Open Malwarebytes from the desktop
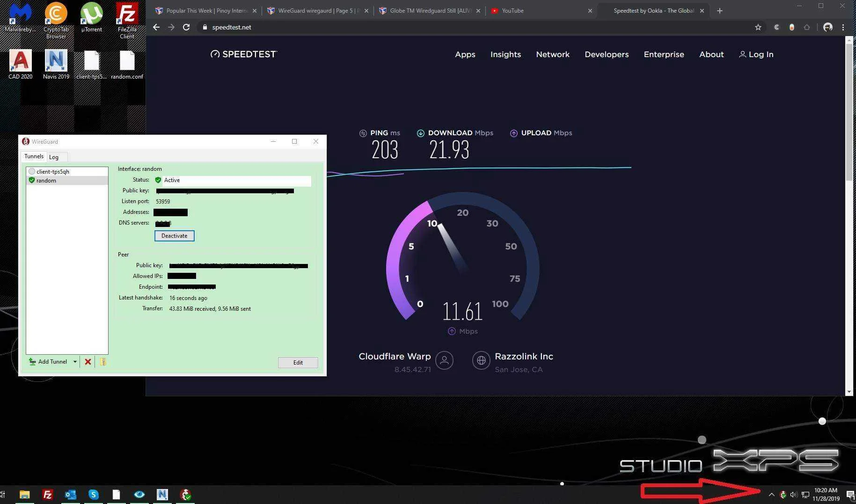The image size is (856, 504). coord(20,18)
